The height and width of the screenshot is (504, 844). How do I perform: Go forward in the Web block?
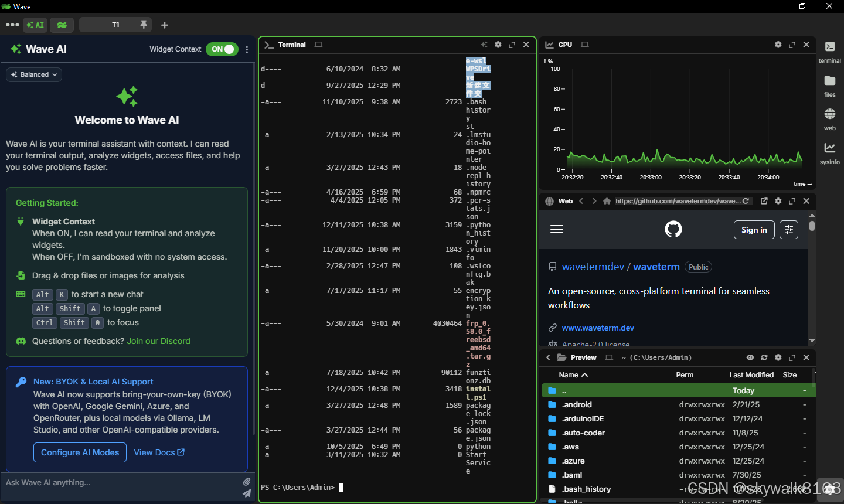[x=594, y=201]
